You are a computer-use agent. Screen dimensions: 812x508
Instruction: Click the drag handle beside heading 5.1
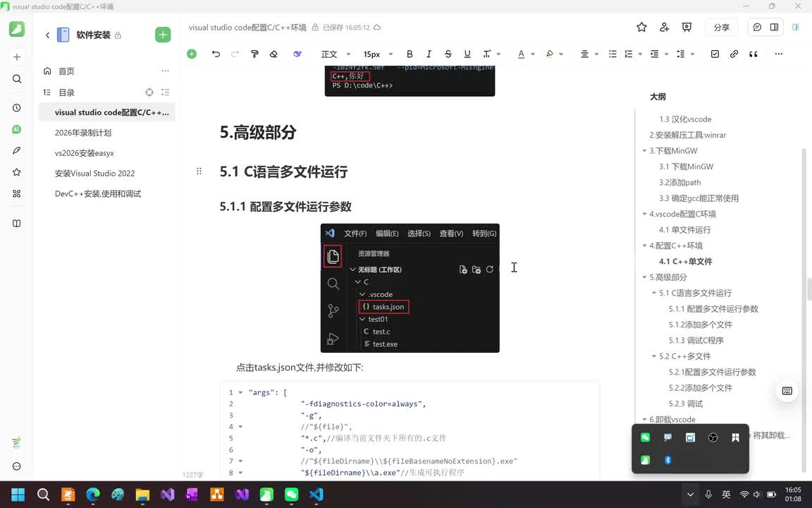tap(199, 171)
